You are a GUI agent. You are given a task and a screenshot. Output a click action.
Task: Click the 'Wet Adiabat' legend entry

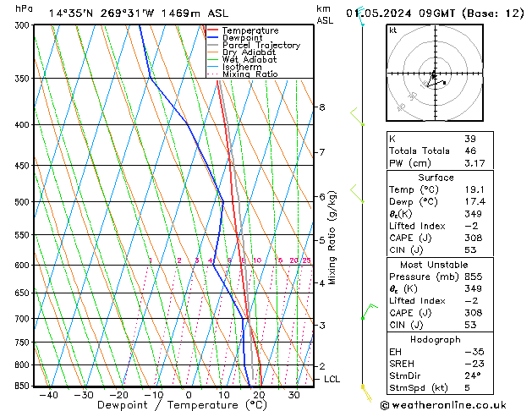coord(250,60)
